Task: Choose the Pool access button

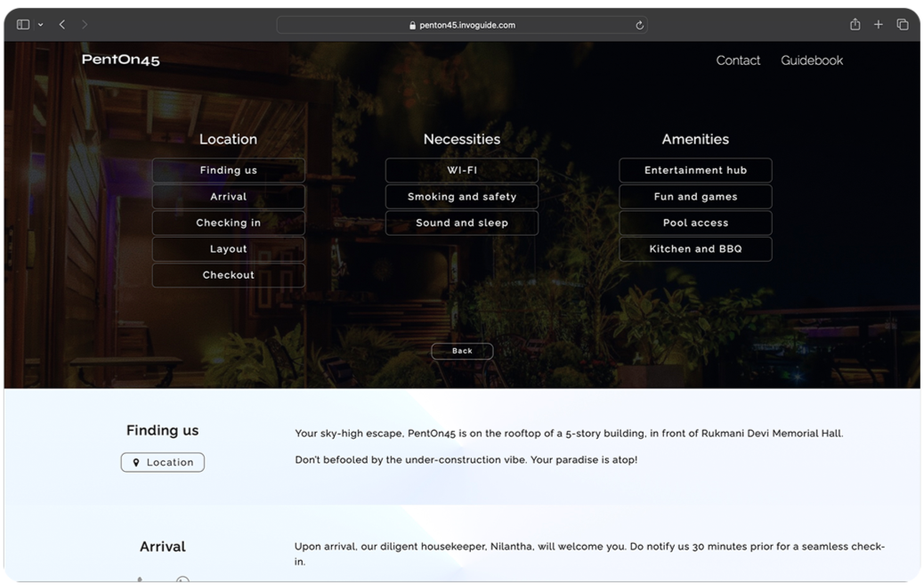Action: point(695,223)
